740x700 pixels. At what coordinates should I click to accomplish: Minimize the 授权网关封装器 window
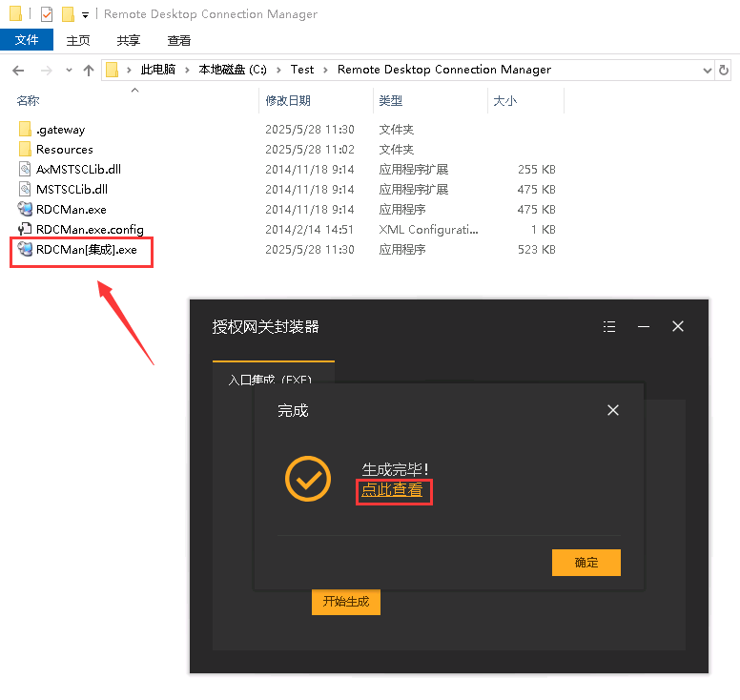coord(644,326)
